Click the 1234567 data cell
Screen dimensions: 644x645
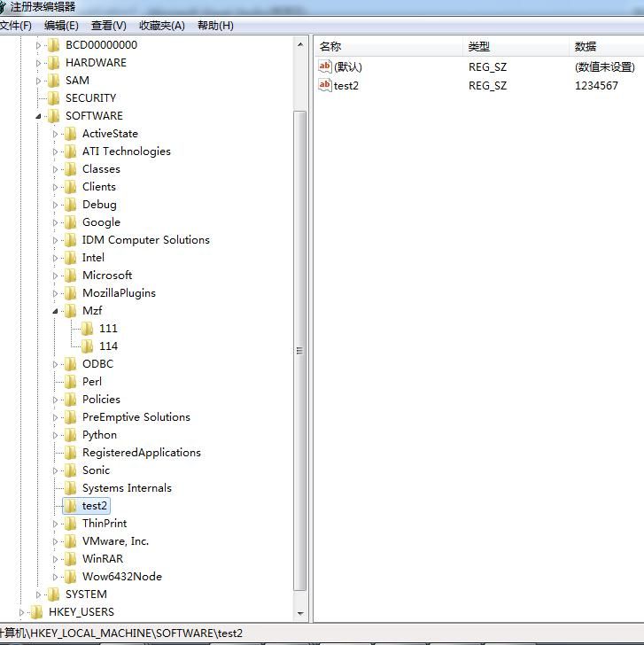click(x=596, y=86)
